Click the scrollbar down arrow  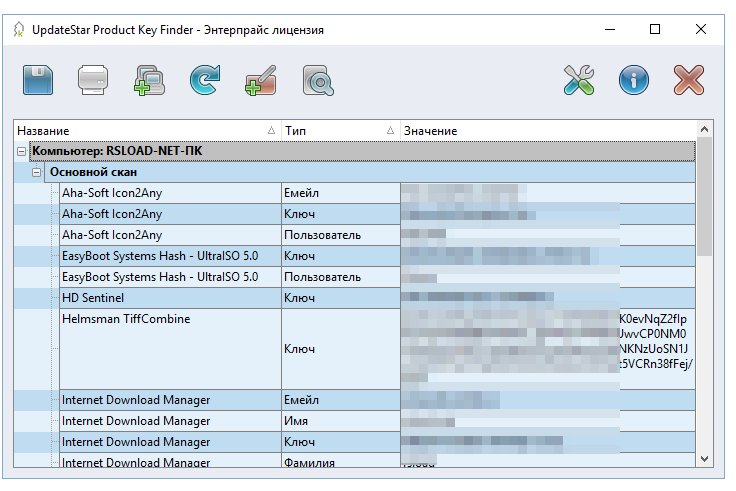coord(704,459)
